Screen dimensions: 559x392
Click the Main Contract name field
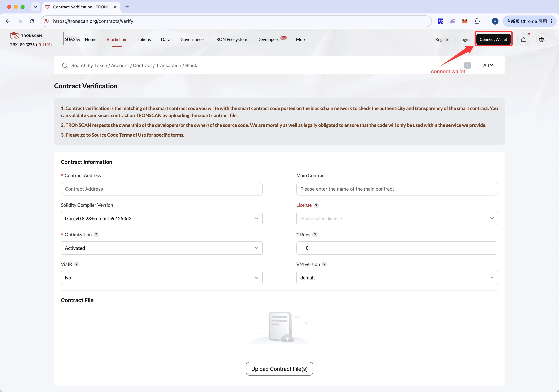point(397,189)
